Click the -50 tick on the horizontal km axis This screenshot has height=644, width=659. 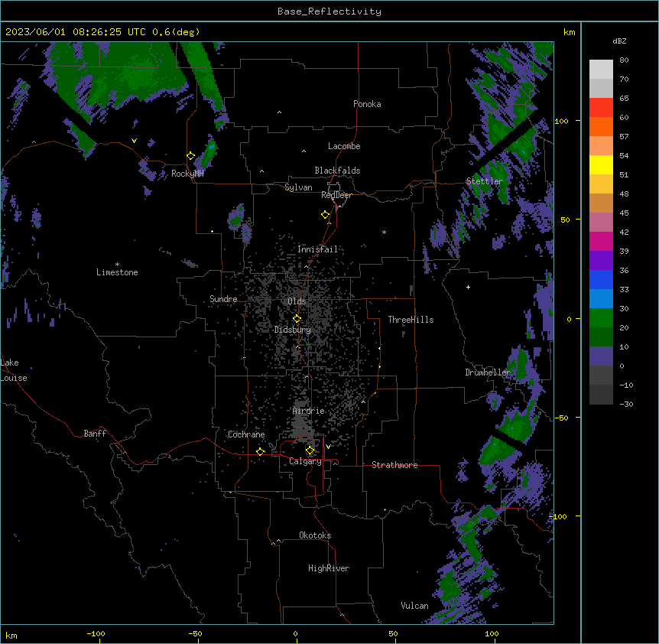point(195,634)
